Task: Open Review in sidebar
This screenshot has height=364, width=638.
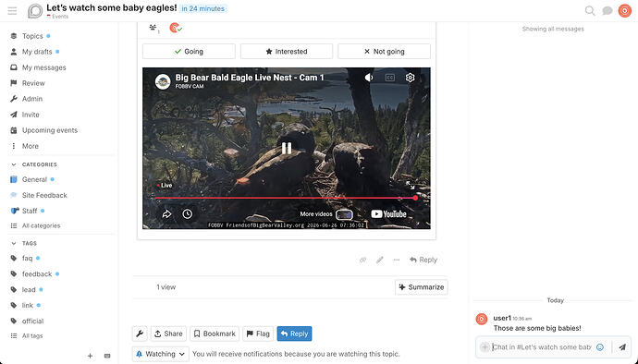Action: click(33, 83)
